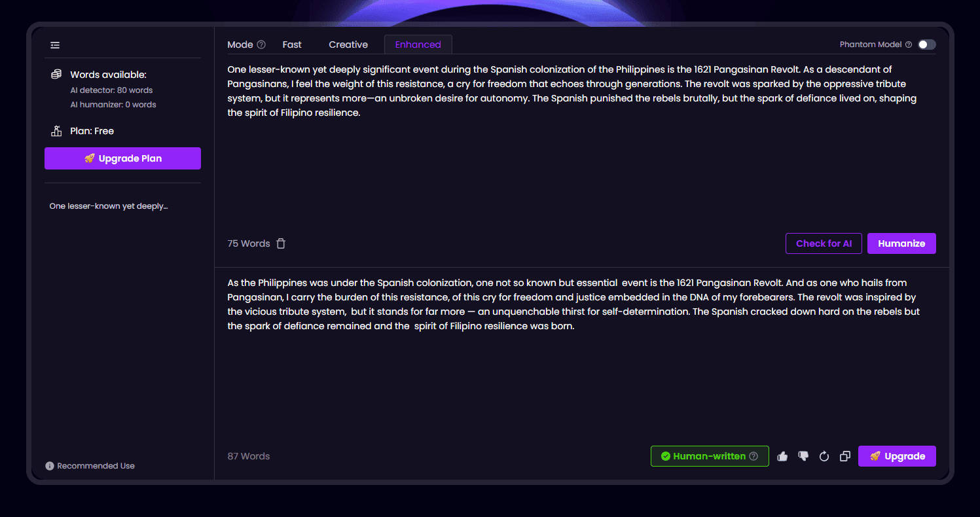Viewport: 980px width, 517px height.
Task: Copy the humanized text to clipboard
Action: point(845,456)
